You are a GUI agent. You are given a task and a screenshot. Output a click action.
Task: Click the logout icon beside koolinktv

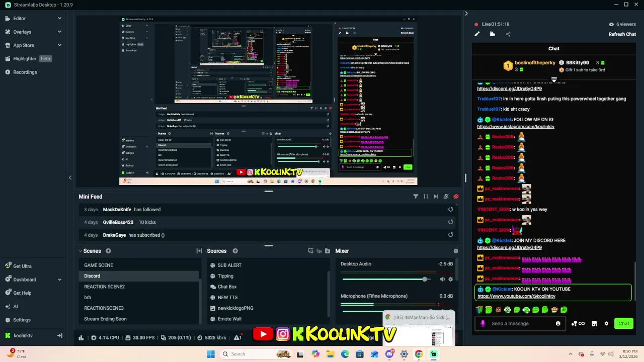pos(59,335)
